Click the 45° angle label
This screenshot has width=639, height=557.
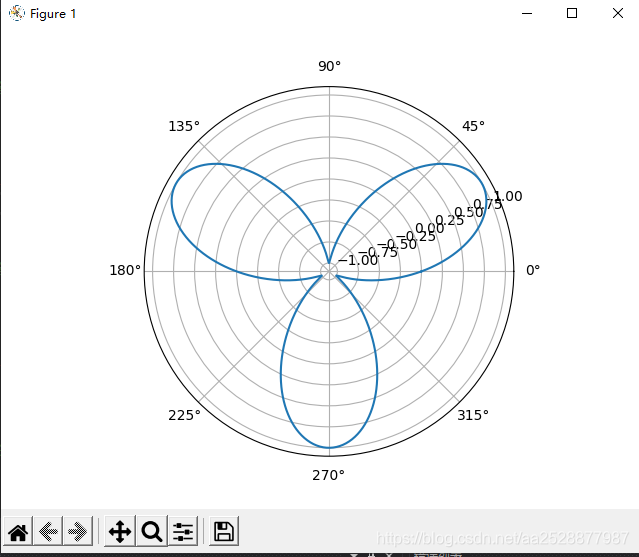[x=473, y=126]
